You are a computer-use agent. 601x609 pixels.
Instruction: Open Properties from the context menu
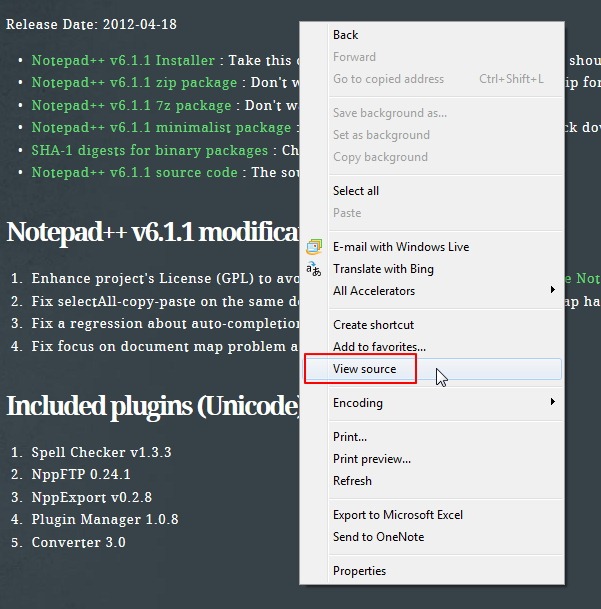359,571
